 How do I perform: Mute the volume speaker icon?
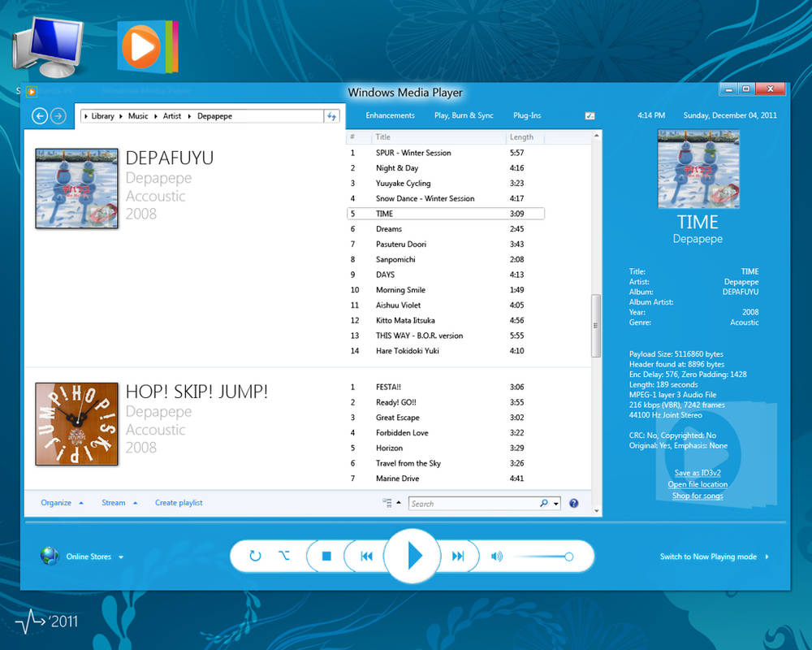click(x=497, y=557)
